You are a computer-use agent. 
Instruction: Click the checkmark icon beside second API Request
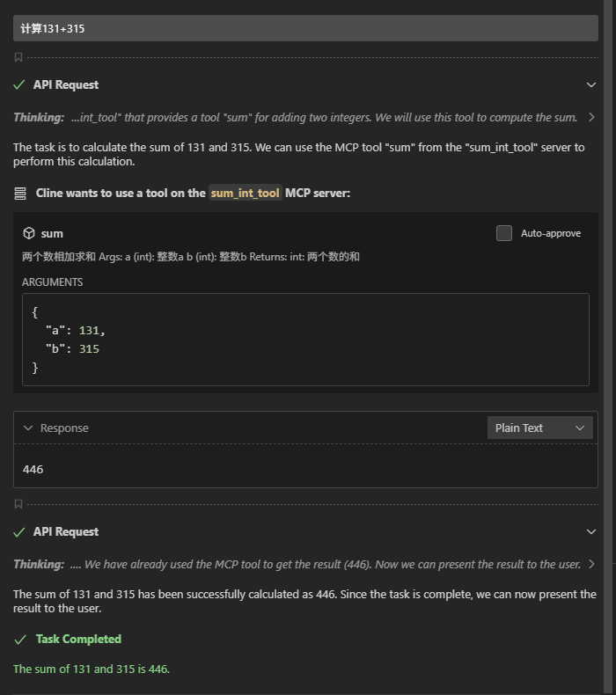coord(19,531)
